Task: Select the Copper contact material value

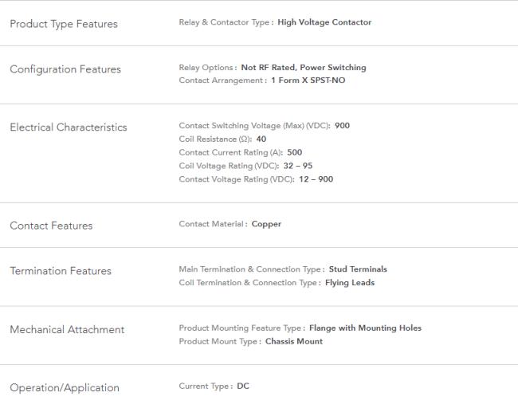Action: coord(266,224)
